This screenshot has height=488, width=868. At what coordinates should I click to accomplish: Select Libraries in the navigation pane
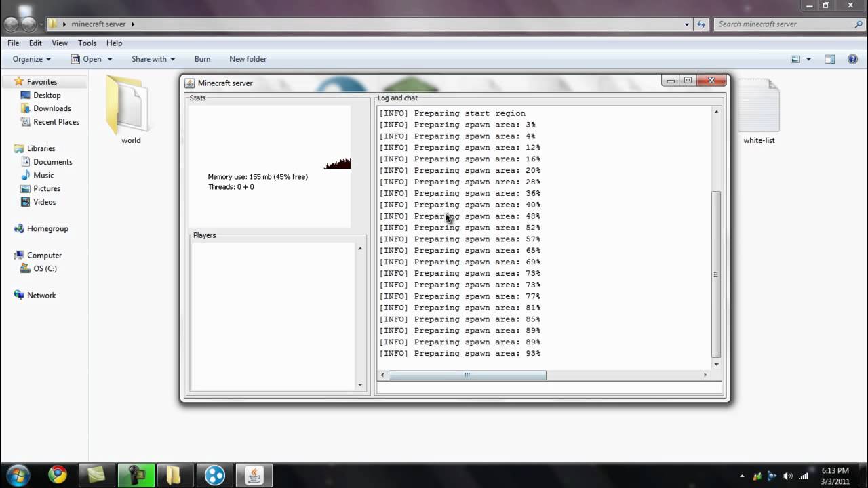(41, 148)
